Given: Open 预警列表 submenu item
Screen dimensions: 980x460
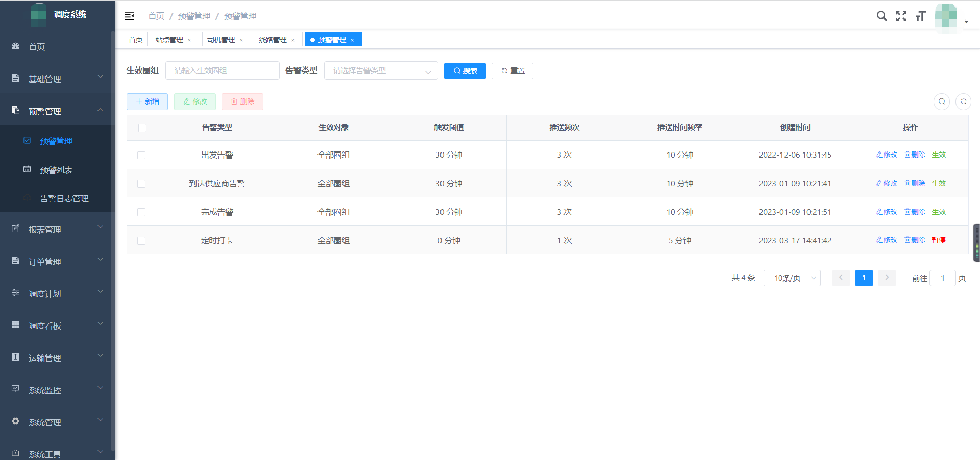Looking at the screenshot, I should [x=56, y=170].
